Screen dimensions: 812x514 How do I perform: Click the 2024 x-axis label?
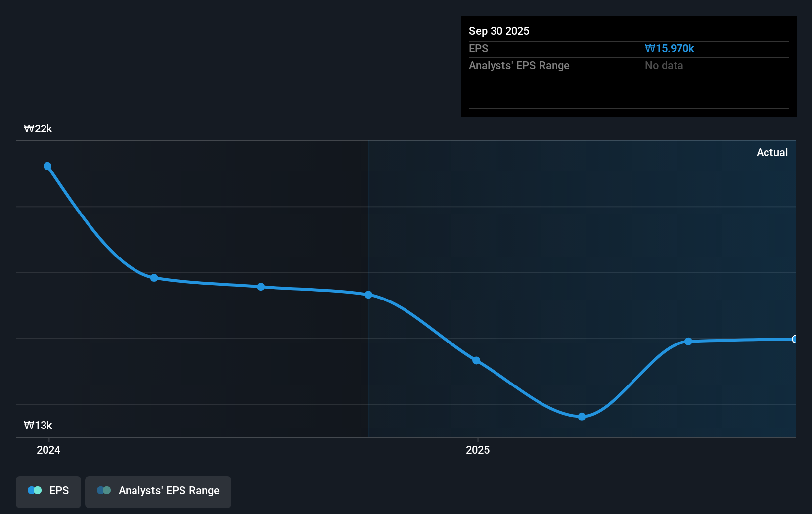(48, 450)
